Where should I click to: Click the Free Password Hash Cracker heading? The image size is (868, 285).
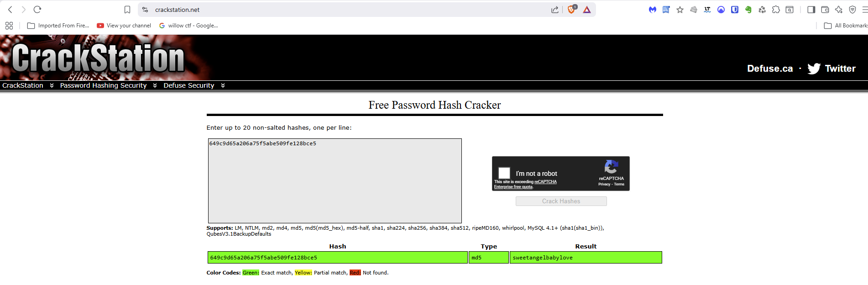click(434, 105)
